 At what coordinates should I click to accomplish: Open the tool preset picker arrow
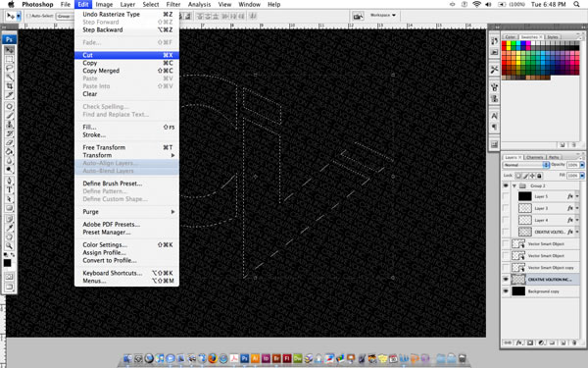coord(19,16)
